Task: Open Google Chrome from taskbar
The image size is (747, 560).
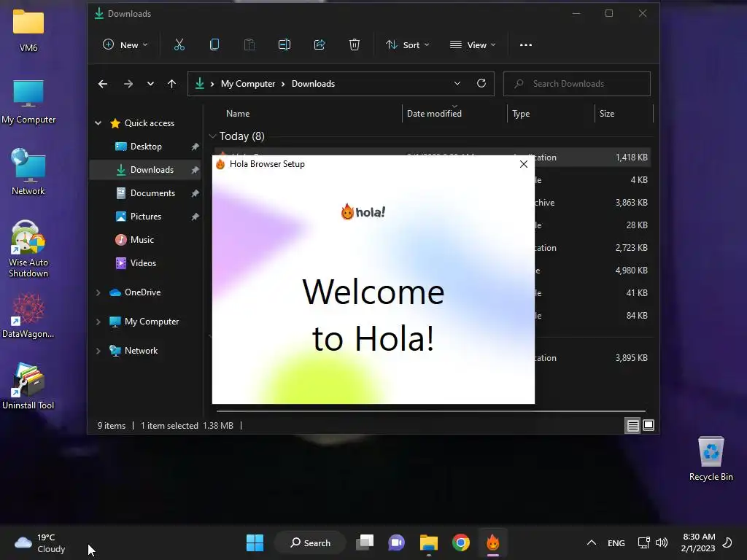Action: coord(461,542)
